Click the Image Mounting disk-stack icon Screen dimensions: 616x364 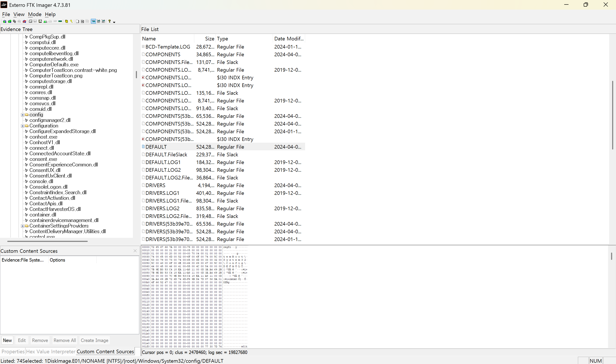coord(15,21)
